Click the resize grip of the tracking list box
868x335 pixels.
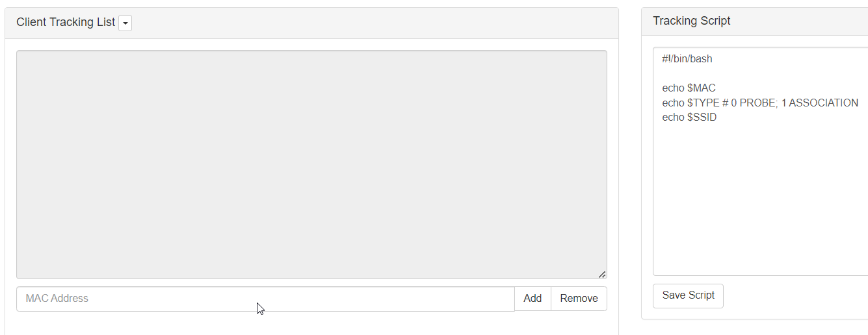(x=602, y=274)
